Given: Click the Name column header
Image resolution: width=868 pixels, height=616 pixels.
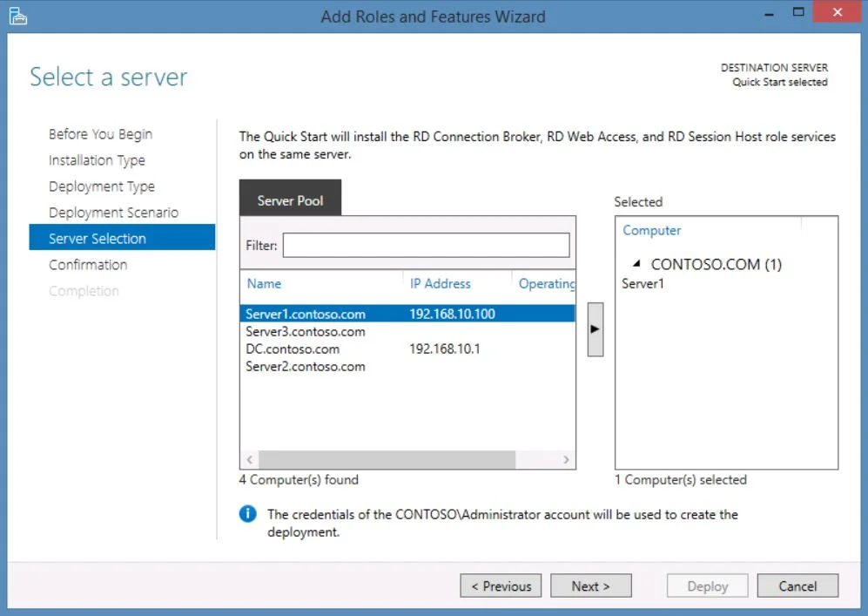Looking at the screenshot, I should pyautogui.click(x=263, y=283).
